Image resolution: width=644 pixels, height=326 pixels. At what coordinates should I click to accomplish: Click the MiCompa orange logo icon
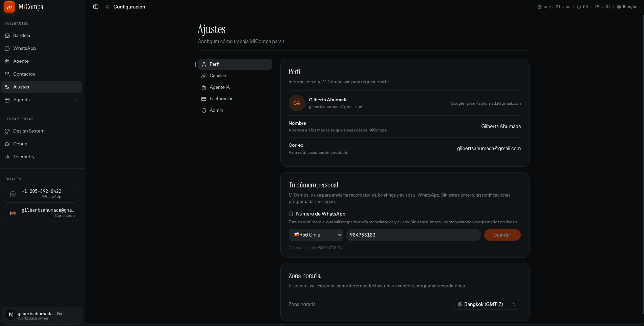pyautogui.click(x=9, y=7)
